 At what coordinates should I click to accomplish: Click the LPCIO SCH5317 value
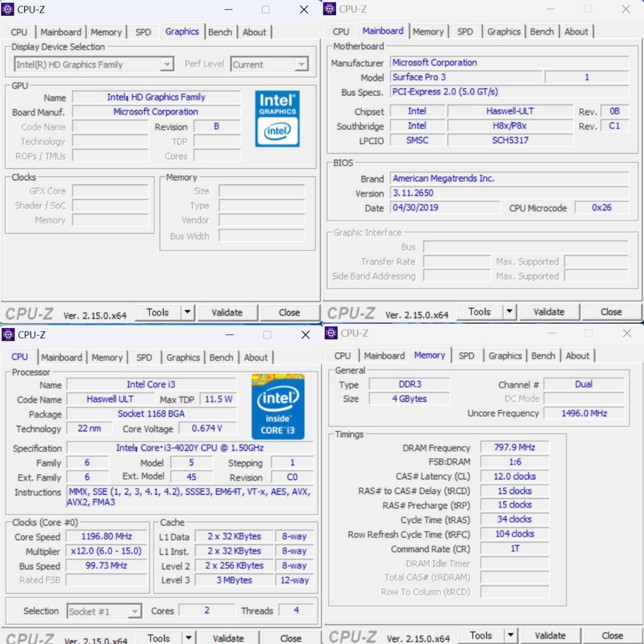pyautogui.click(x=510, y=141)
